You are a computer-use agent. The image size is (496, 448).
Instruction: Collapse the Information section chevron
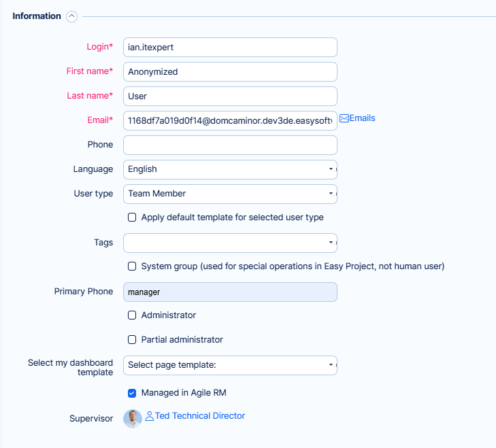coord(72,16)
